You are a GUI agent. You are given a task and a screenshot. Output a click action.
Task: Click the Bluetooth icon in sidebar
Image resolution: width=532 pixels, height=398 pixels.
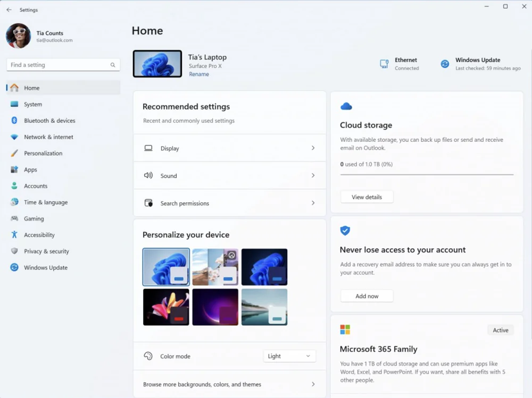(x=14, y=120)
